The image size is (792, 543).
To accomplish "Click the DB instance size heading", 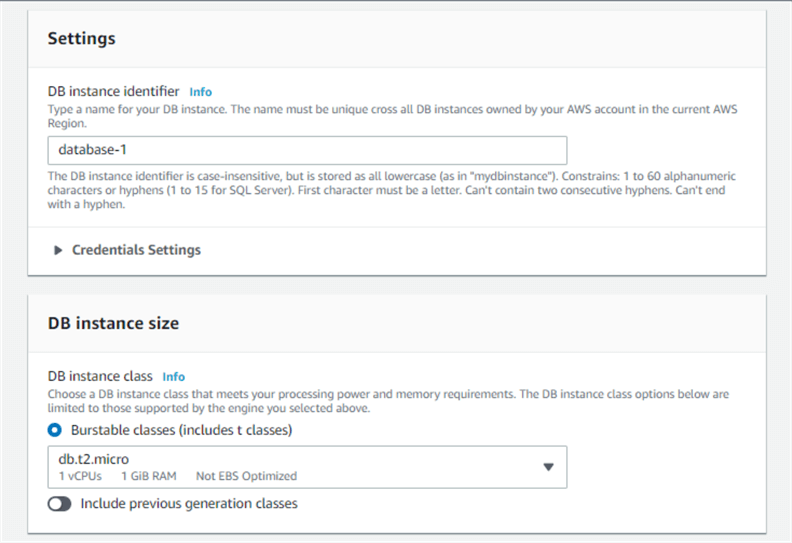I will 113,323.
